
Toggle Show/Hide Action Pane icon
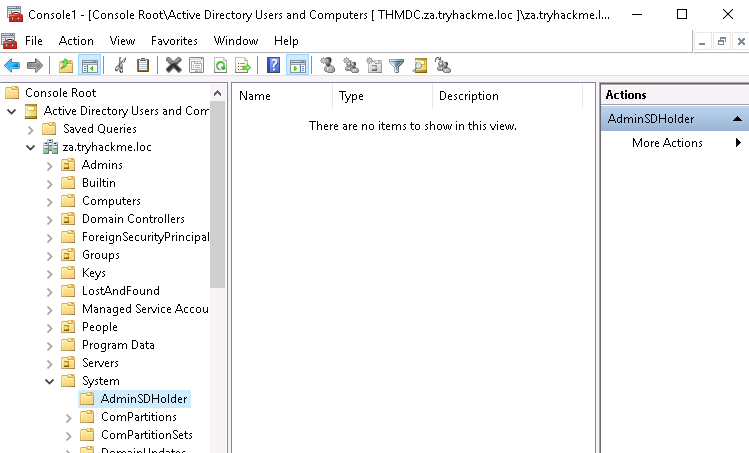298,65
